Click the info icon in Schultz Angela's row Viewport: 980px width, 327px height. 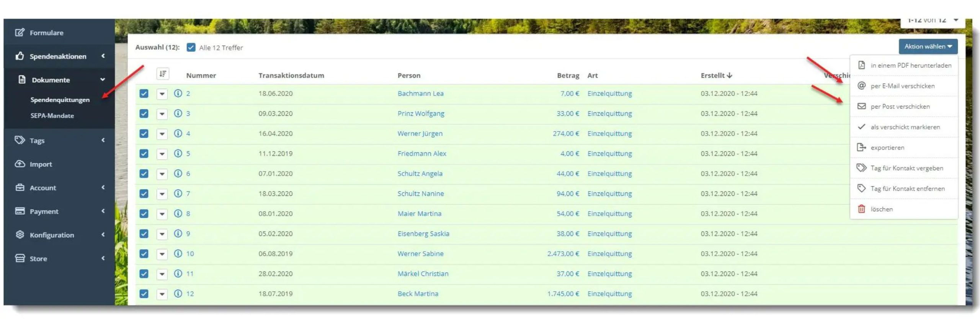tap(178, 173)
